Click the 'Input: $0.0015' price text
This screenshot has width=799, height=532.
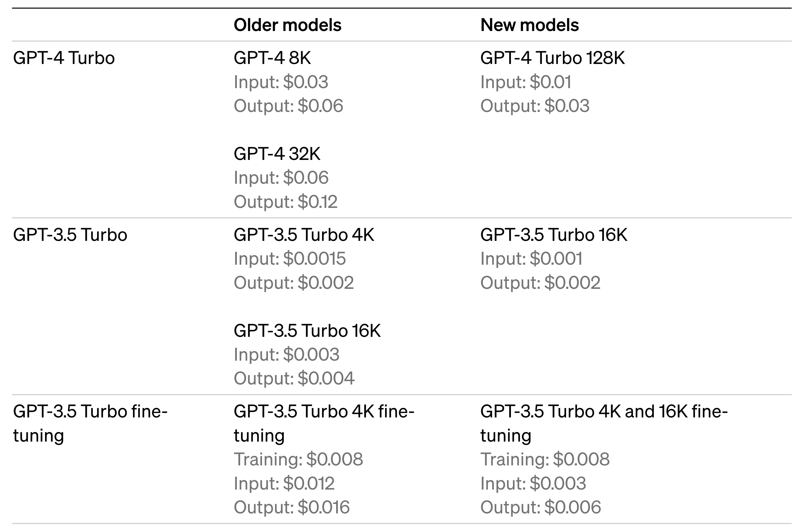point(289,258)
